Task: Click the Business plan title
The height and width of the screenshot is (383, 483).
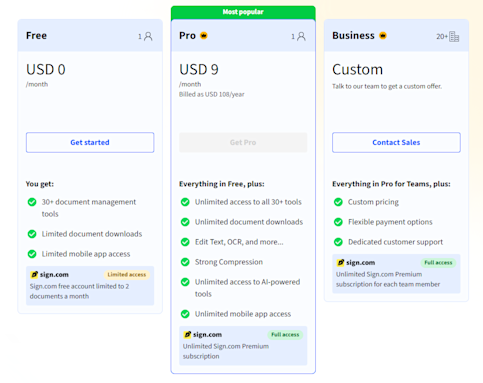Action: [x=353, y=36]
